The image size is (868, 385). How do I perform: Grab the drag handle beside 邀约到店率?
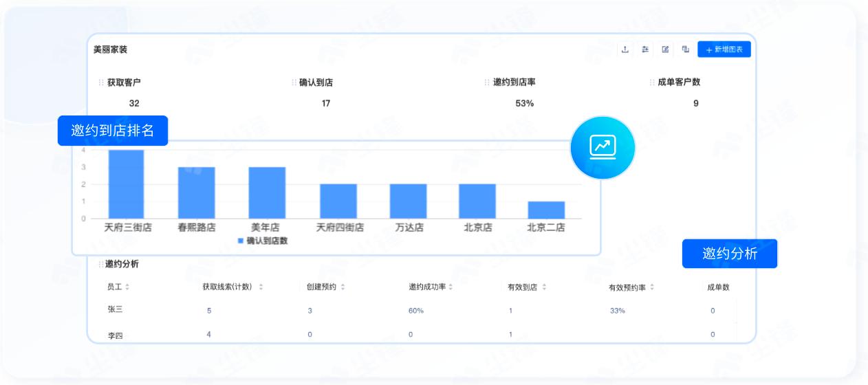pyautogui.click(x=487, y=82)
